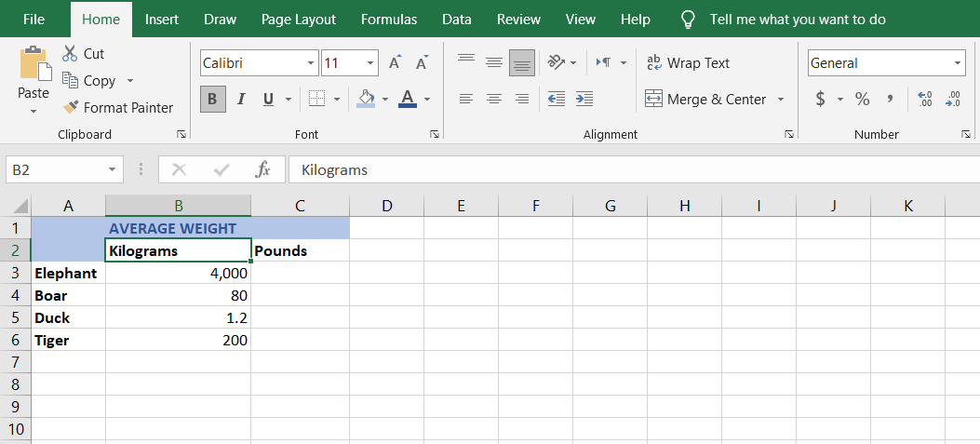Image resolution: width=980 pixels, height=444 pixels.
Task: Click Tell me what you want to do
Action: coord(798,20)
